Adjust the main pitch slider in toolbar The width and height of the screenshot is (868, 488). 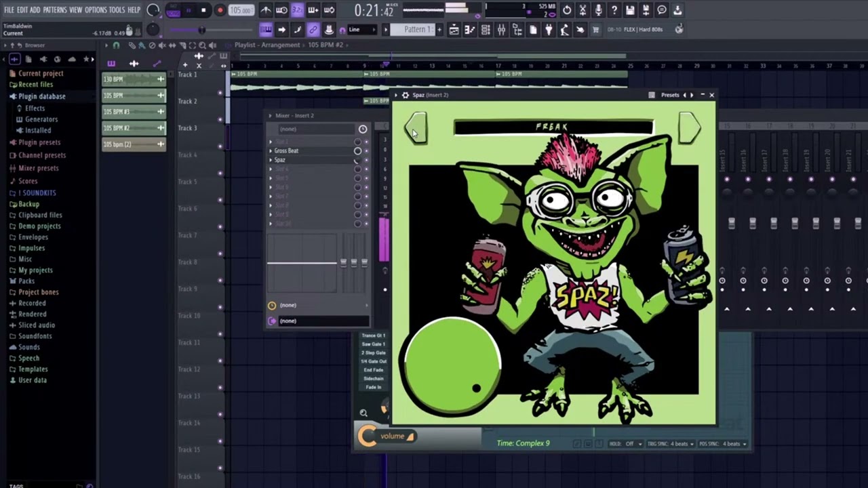(x=202, y=30)
